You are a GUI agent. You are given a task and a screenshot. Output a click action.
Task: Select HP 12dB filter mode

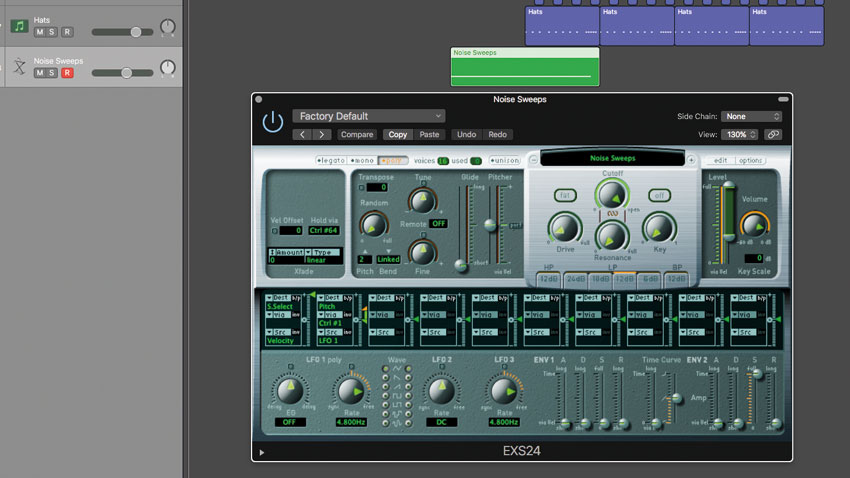pos(548,279)
